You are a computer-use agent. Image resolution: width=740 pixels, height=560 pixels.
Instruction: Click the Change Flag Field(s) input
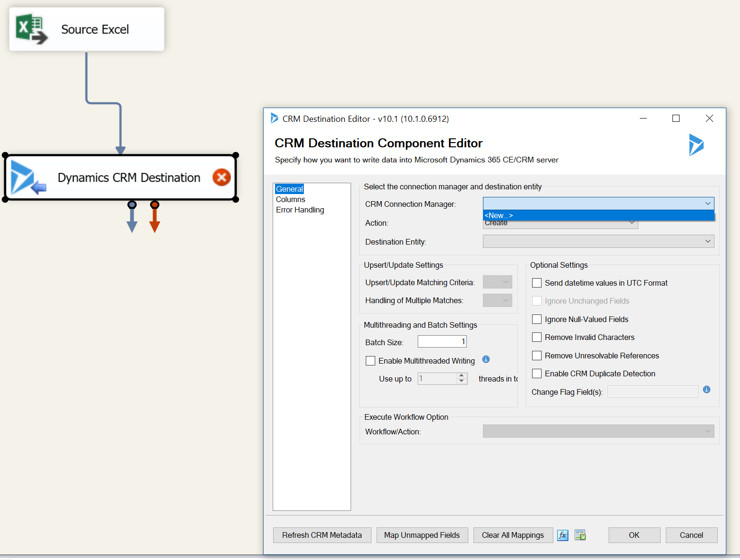653,391
